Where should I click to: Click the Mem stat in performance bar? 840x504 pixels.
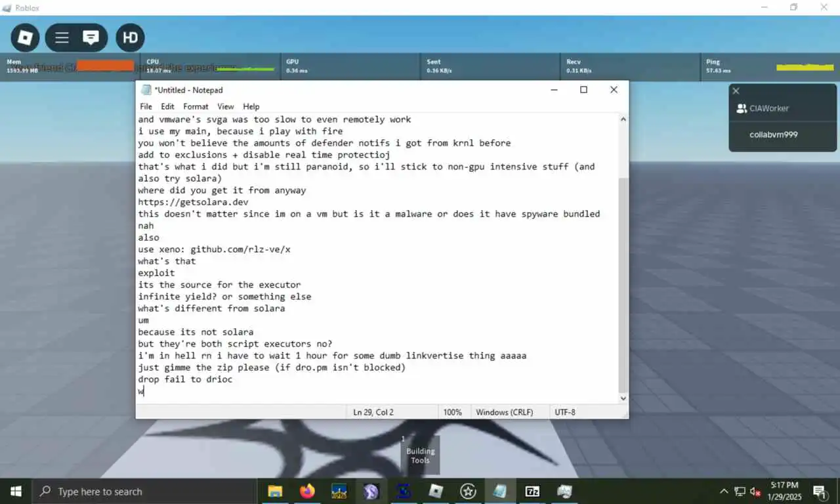(70, 66)
